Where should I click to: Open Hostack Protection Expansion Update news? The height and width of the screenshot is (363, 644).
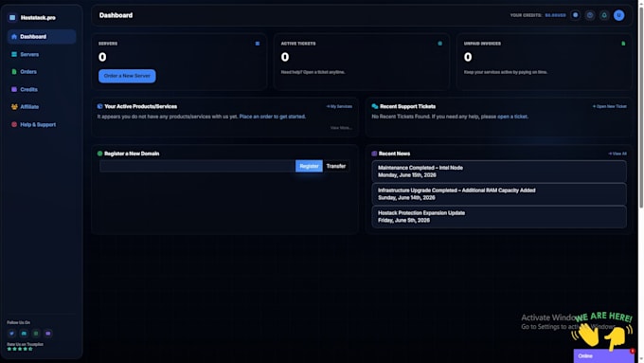click(499, 217)
